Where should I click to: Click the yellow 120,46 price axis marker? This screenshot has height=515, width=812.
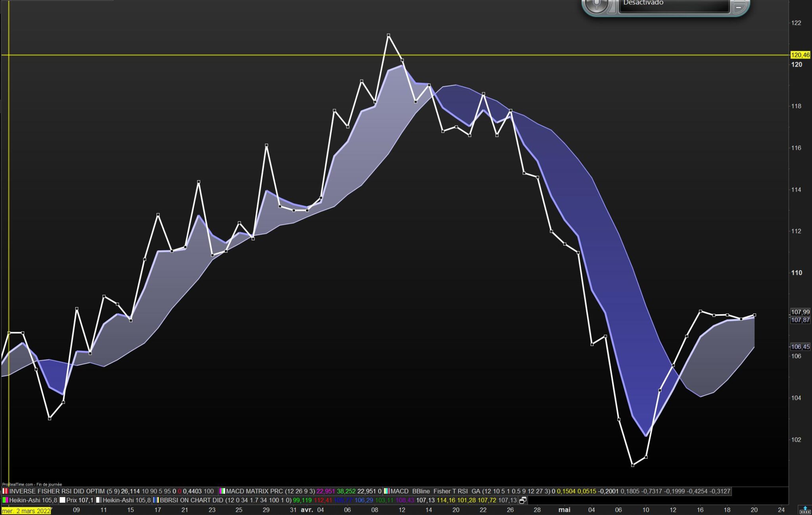pyautogui.click(x=800, y=55)
